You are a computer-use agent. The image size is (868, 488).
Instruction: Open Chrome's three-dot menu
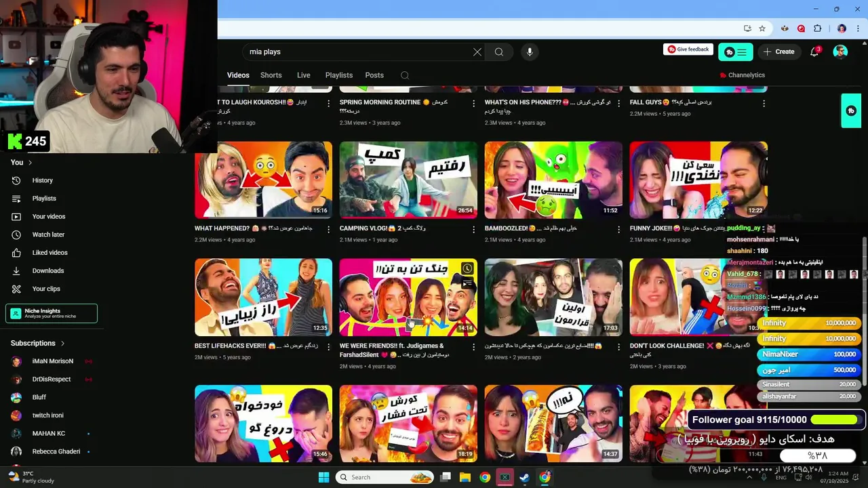click(x=857, y=28)
